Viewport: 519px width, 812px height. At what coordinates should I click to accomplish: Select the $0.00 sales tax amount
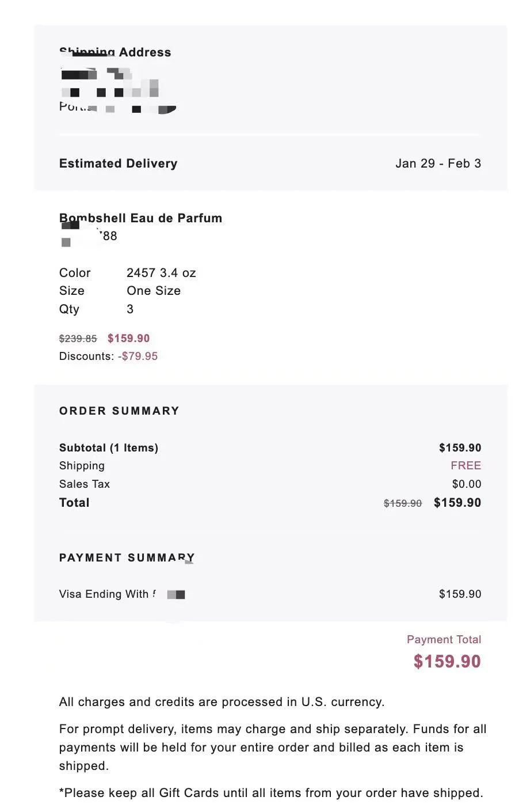click(x=466, y=484)
